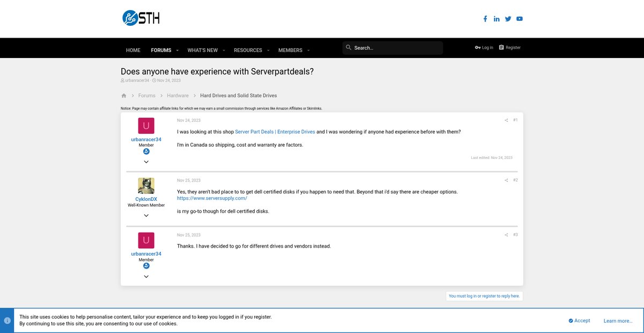The height and width of the screenshot is (333, 644).
Task: Expand user details under urbanracer34 post #3
Action: [x=146, y=277]
